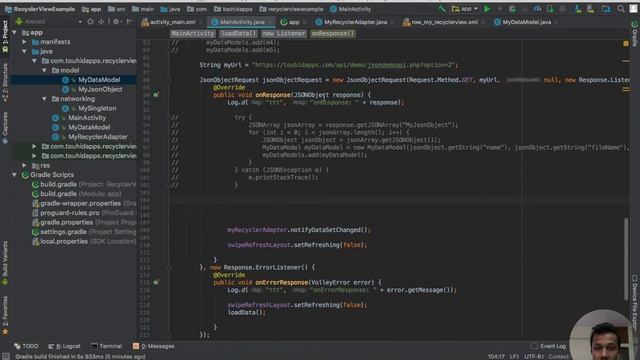The image size is (640, 360).
Task: Click touhidapps folder in navigation bar
Action: (x=234, y=9)
